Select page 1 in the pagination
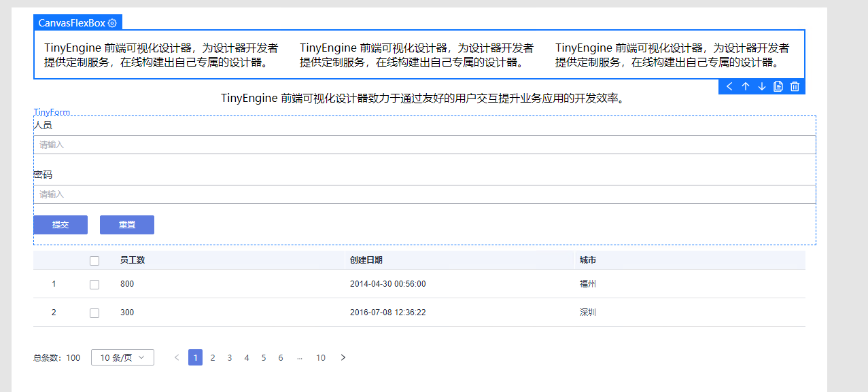Viewport: 868px width, 392px height. pyautogui.click(x=195, y=357)
